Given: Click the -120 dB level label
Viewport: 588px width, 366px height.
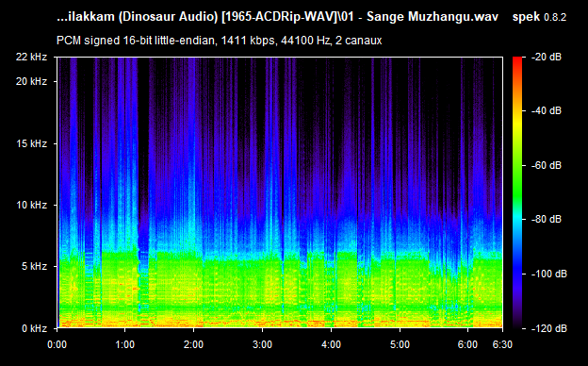Looking at the screenshot, I should (x=549, y=328).
